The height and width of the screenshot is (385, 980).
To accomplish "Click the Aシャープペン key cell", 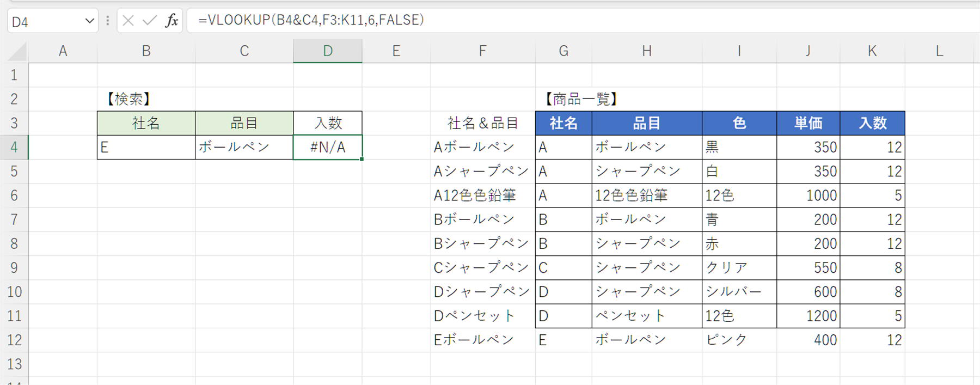I will (483, 171).
